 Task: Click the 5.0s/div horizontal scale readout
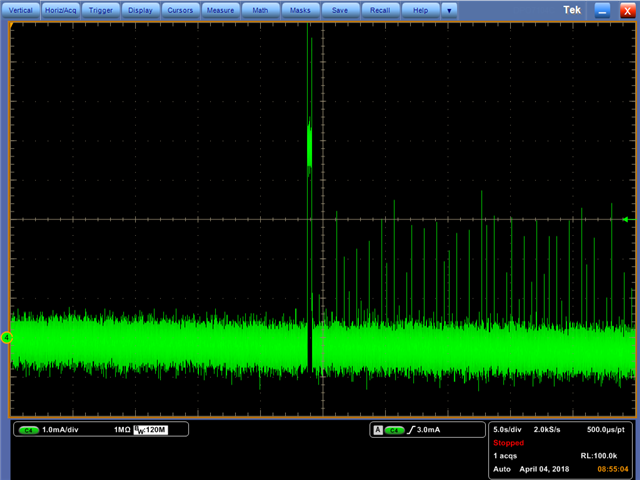pyautogui.click(x=507, y=430)
